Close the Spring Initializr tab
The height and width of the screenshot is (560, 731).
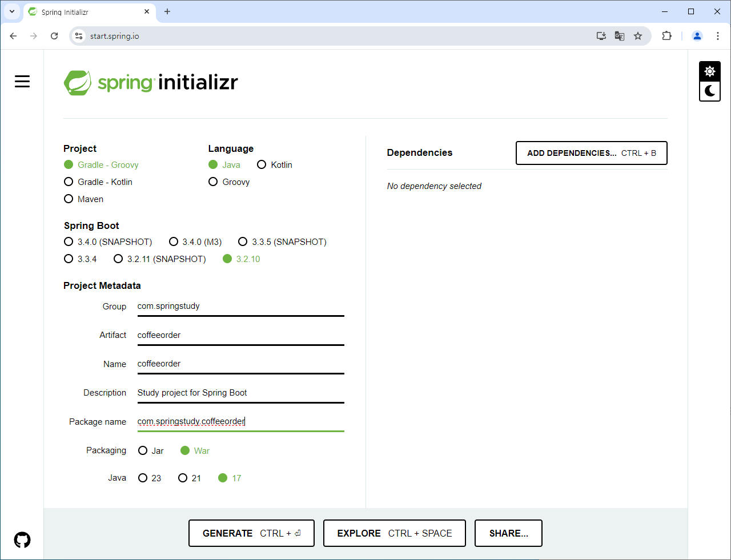tap(147, 11)
